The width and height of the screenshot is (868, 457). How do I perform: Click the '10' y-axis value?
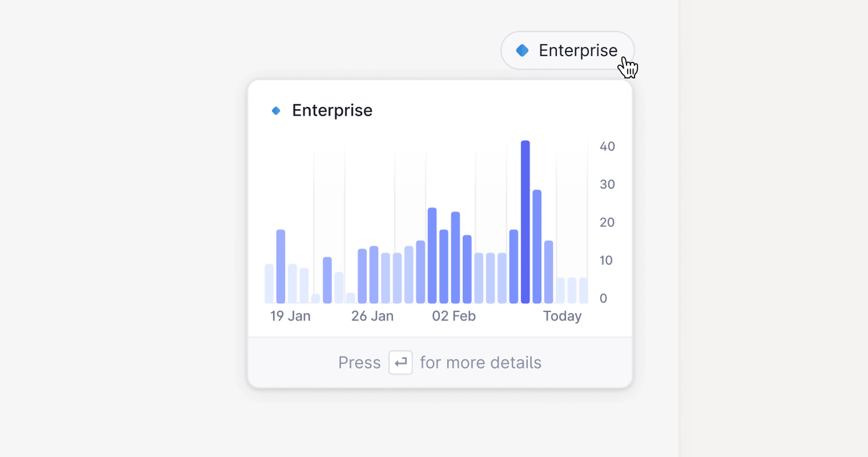point(606,260)
